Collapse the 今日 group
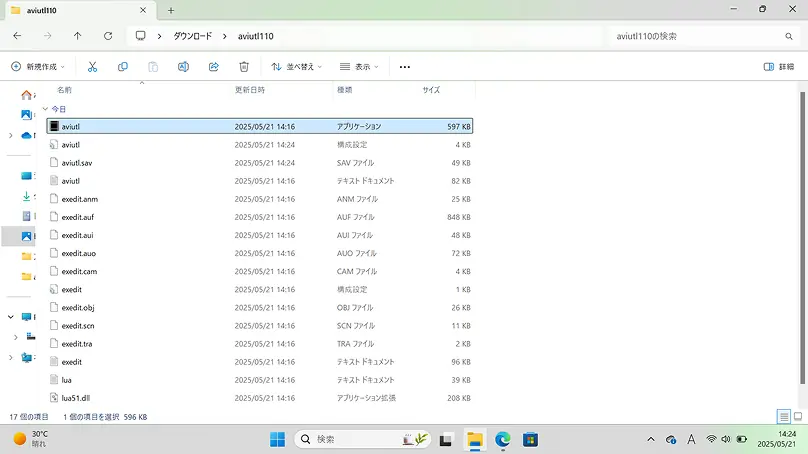808x454 pixels. pyautogui.click(x=45, y=109)
